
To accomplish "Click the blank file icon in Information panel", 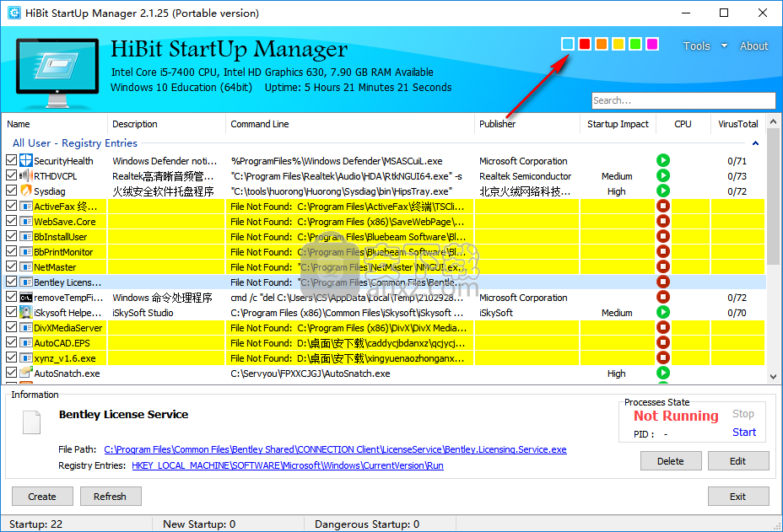I will (x=31, y=422).
